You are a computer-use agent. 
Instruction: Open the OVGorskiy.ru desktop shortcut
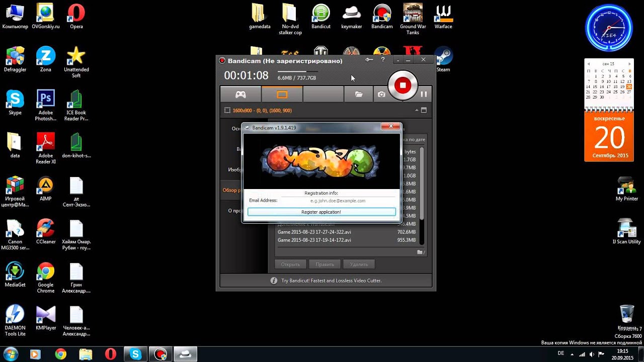45,17
